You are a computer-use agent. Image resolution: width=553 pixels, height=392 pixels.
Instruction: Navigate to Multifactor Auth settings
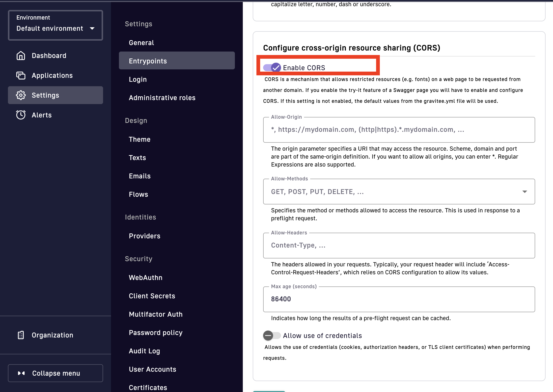156,314
